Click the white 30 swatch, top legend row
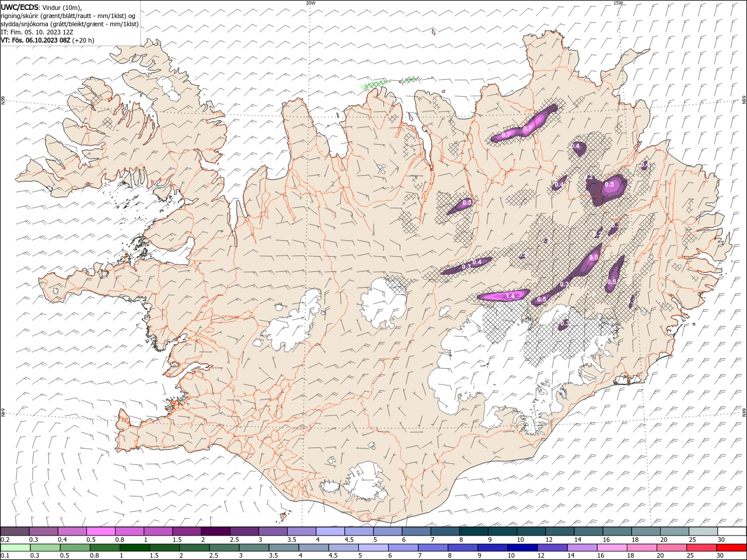The image size is (747, 560). (x=732, y=531)
